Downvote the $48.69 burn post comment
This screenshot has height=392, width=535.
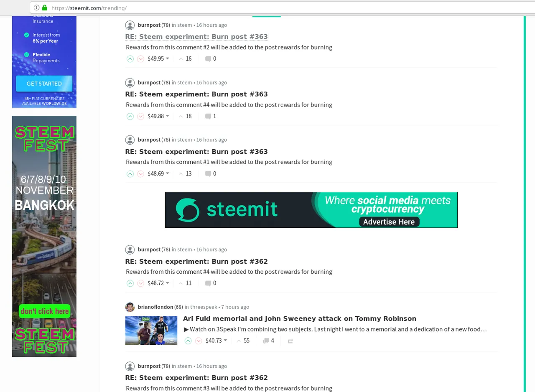(x=141, y=174)
